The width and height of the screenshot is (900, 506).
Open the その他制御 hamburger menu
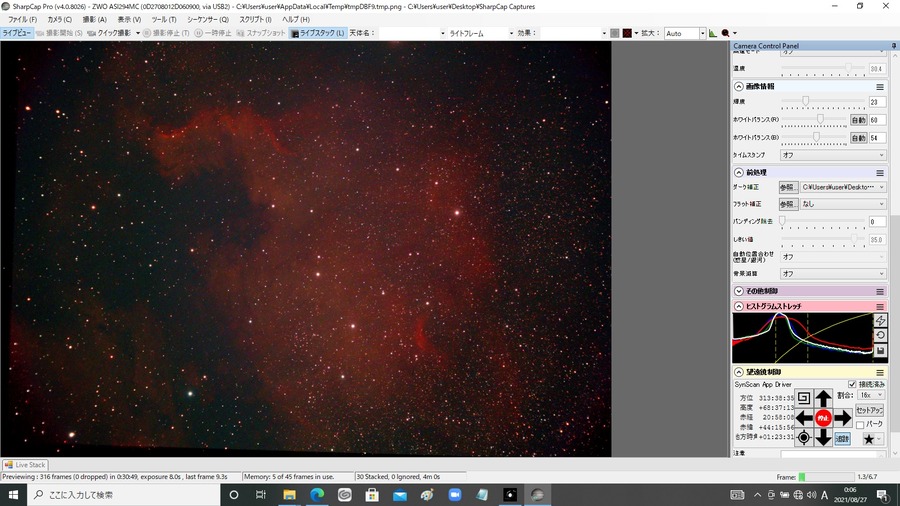(x=880, y=291)
